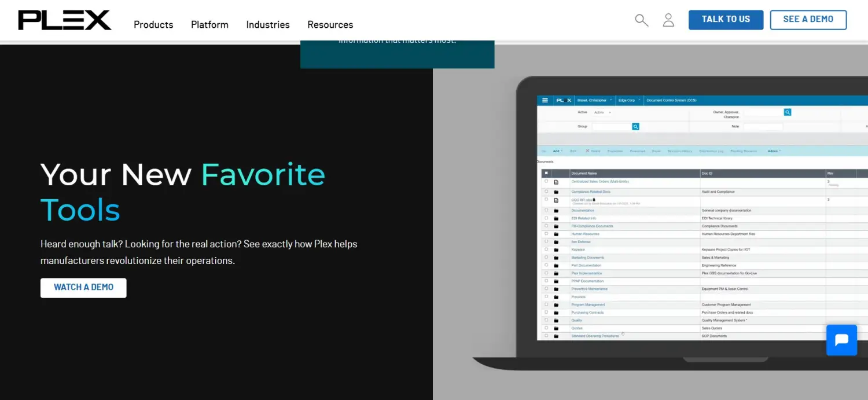Viewport: 868px width, 400px height.
Task: Check the Quotes row checkbox
Action: click(546, 328)
